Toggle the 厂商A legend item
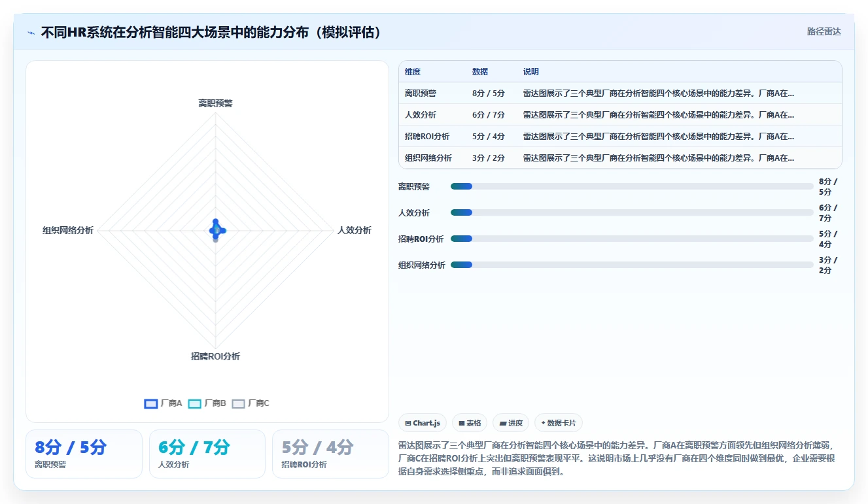The image size is (868, 504). tap(163, 403)
